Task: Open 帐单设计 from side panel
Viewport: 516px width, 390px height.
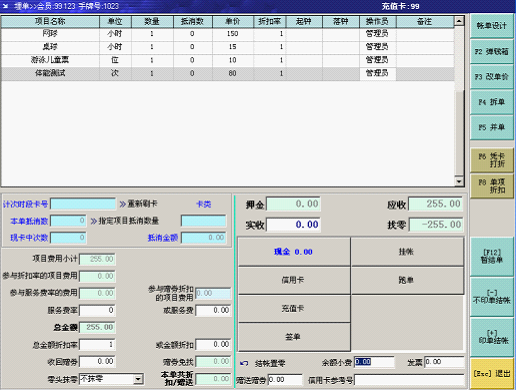Action: point(491,26)
